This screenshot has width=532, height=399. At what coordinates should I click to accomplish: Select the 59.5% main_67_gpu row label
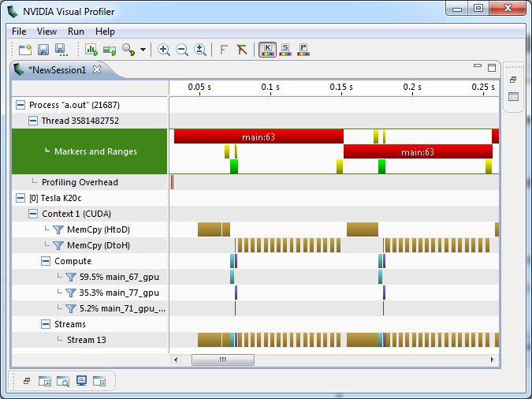point(119,277)
